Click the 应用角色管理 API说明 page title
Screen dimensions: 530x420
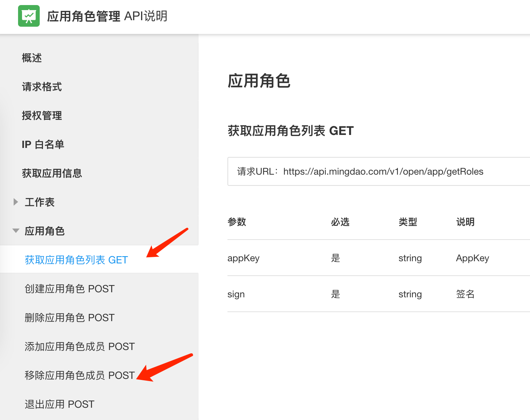[x=107, y=16]
